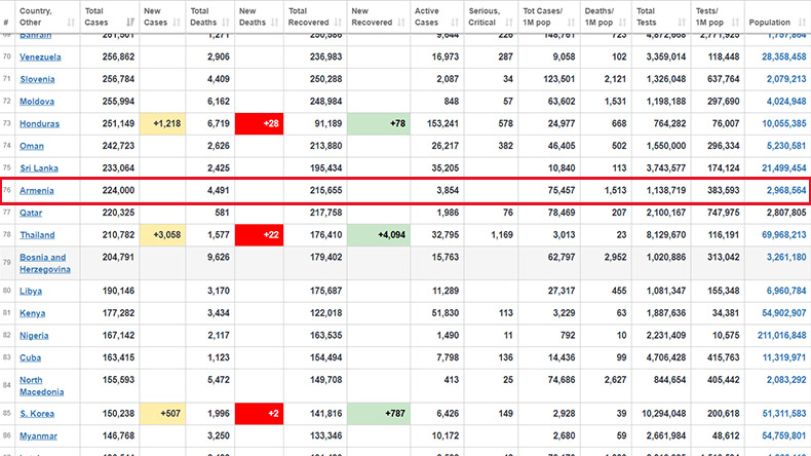Open the Nigeria country link
The width and height of the screenshot is (811, 456).
click(34, 336)
